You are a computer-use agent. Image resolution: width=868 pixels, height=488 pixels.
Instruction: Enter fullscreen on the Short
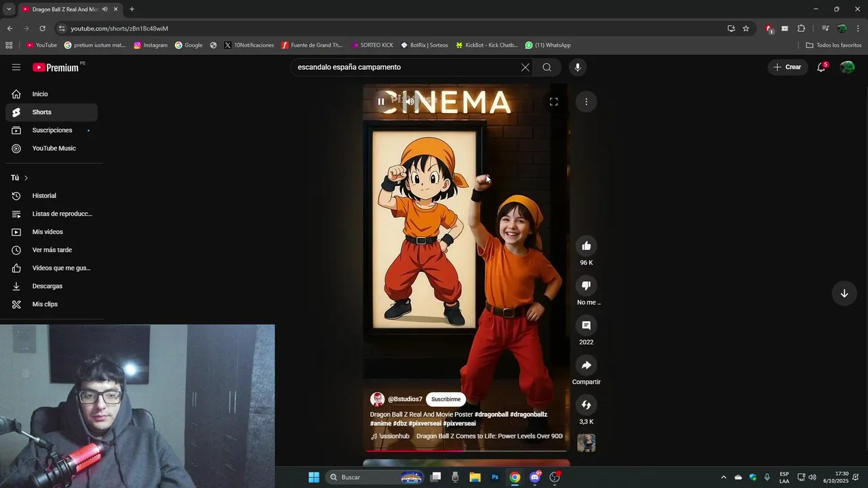coord(553,102)
